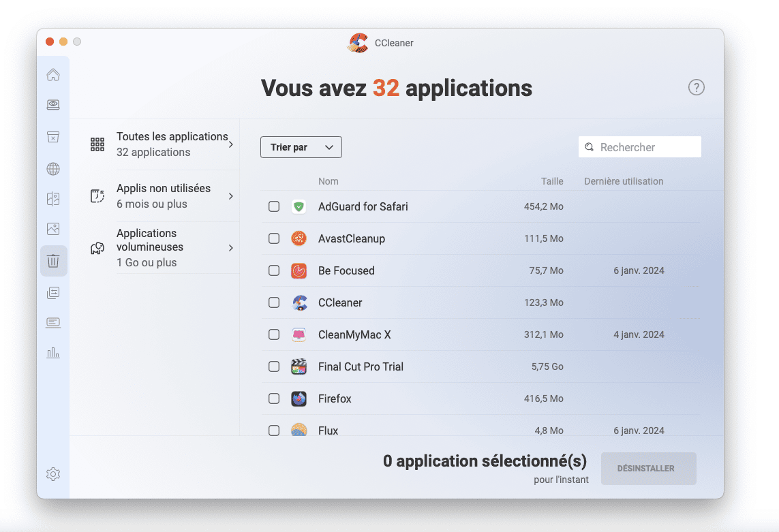Open the document list sidebar icon
This screenshot has width=779, height=532.
[53, 293]
